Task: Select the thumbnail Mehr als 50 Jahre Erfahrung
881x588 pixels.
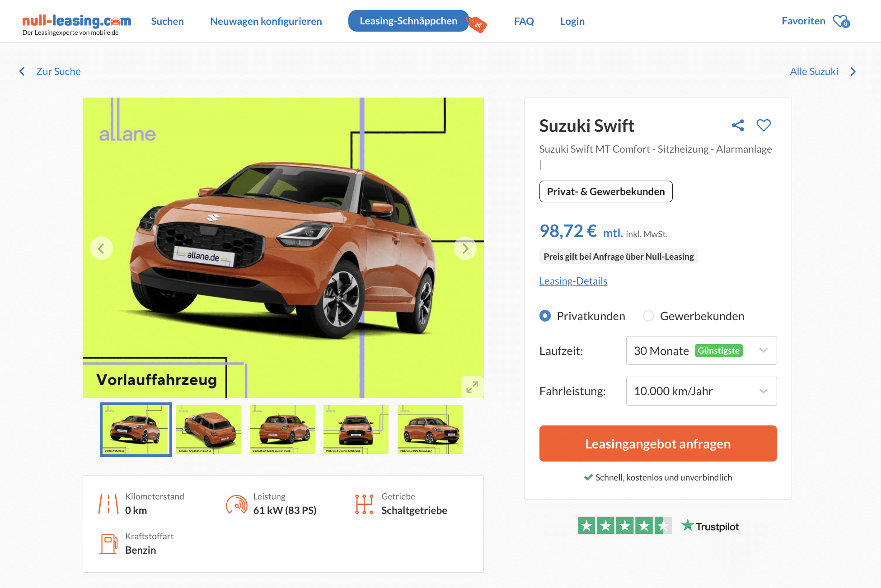Action: [x=356, y=429]
